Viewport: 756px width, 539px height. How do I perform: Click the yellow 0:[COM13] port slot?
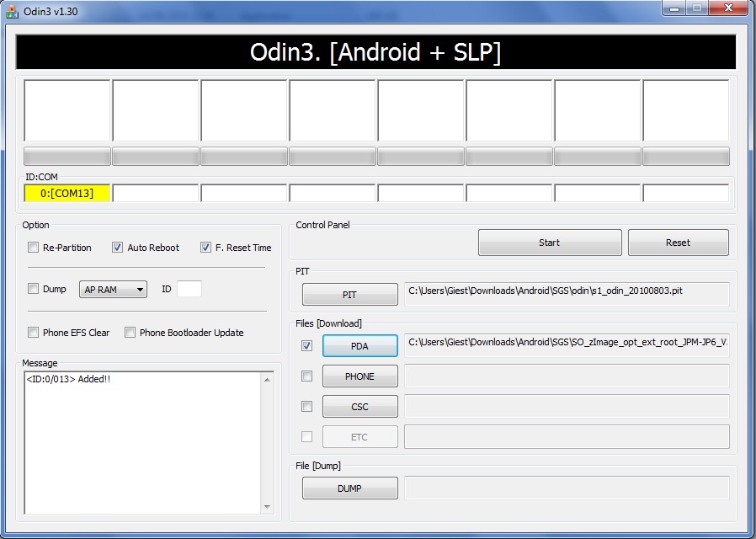67,194
